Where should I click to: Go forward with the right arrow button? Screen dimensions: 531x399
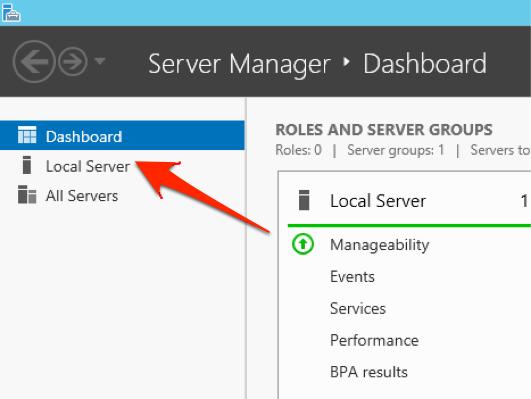pyautogui.click(x=72, y=61)
